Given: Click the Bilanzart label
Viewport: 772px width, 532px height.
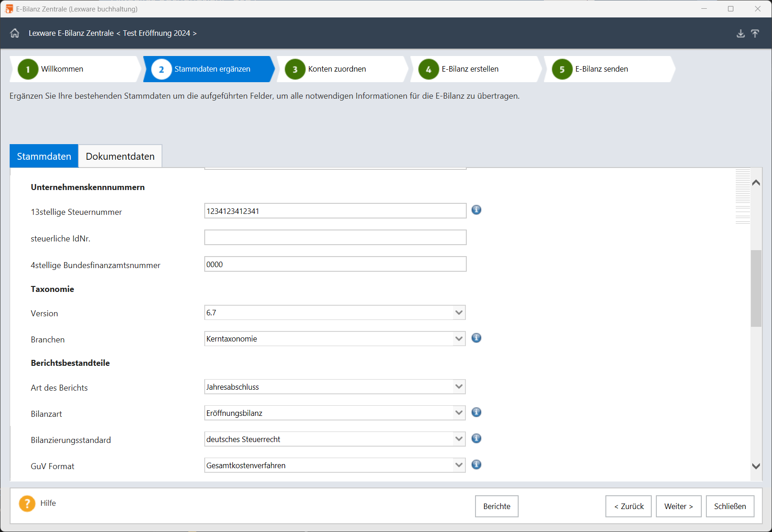Looking at the screenshot, I should coord(46,414).
